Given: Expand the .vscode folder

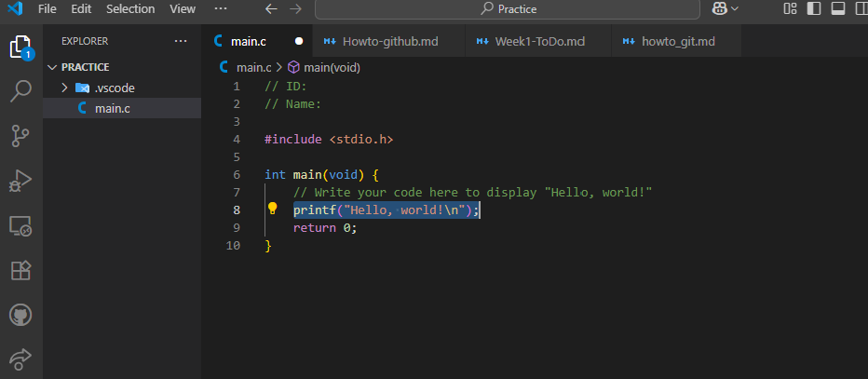Looking at the screenshot, I should (x=64, y=88).
